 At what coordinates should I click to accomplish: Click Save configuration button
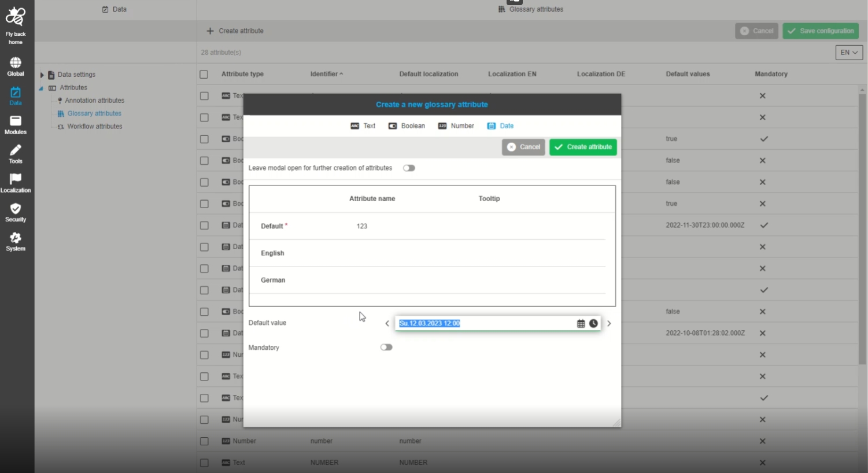821,31
